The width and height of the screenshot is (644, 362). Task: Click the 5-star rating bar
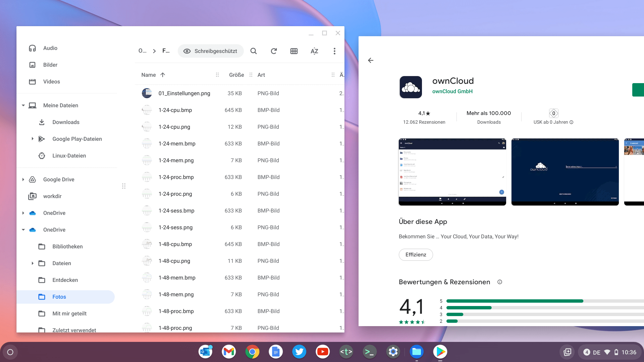coord(545,301)
